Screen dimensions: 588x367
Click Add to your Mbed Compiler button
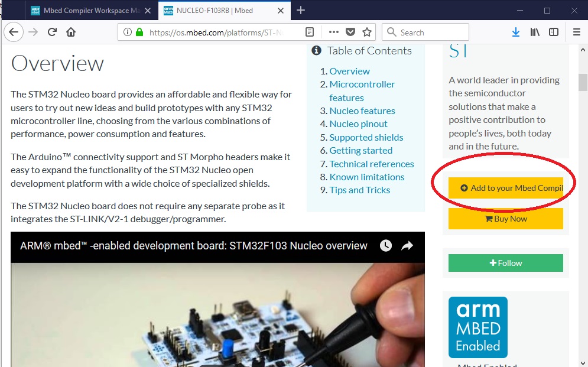[x=505, y=188]
